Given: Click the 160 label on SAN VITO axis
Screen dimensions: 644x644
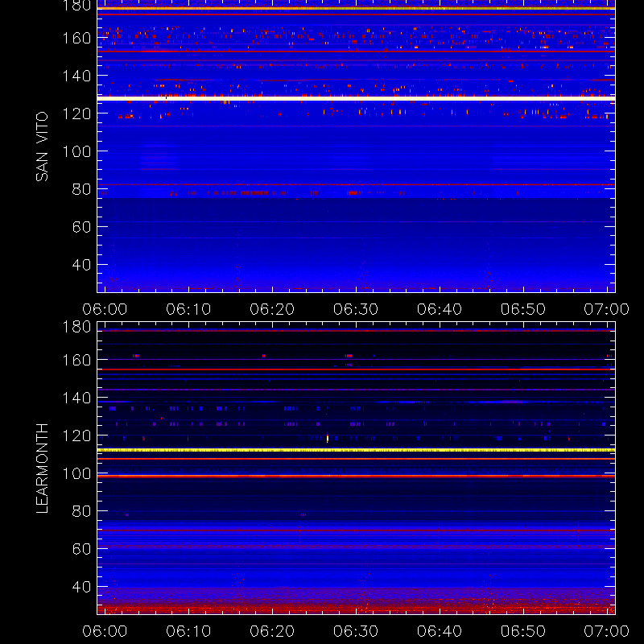Looking at the screenshot, I should (76, 38).
